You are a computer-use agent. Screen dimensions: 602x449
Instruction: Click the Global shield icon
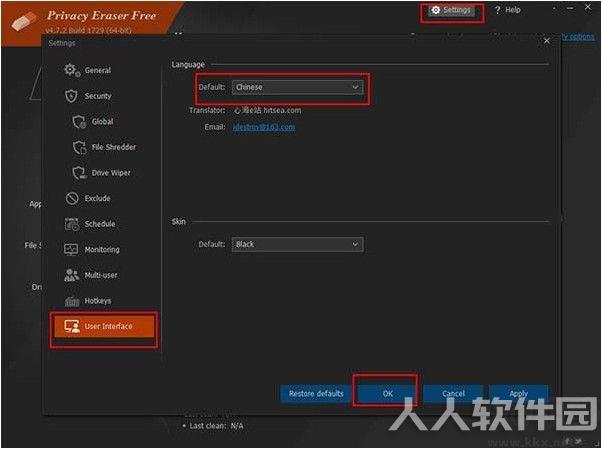(x=79, y=121)
